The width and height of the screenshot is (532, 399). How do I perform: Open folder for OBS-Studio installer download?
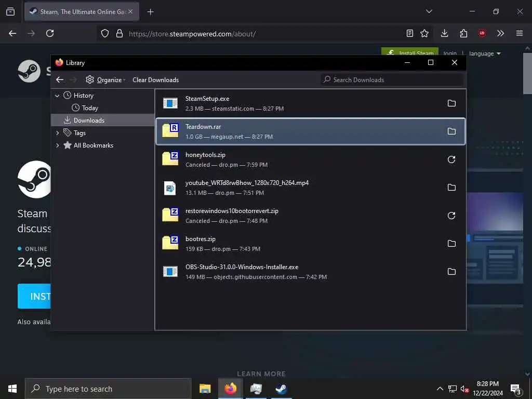tap(451, 271)
